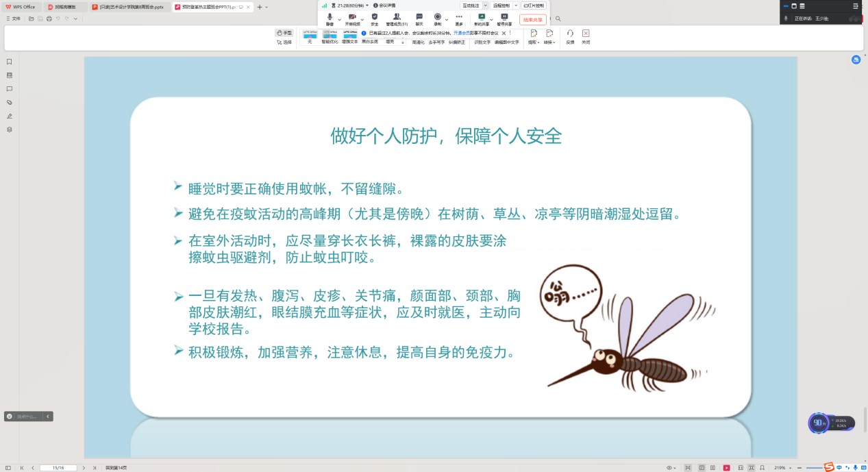Image resolution: width=868 pixels, height=472 pixels.
Task: Click the bookmark icon in left sidebar
Action: click(x=10, y=62)
